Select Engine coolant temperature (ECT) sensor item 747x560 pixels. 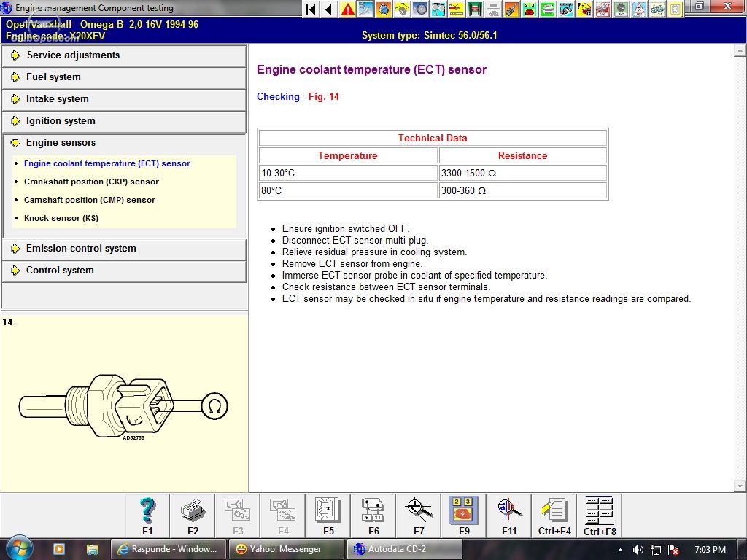(x=107, y=163)
